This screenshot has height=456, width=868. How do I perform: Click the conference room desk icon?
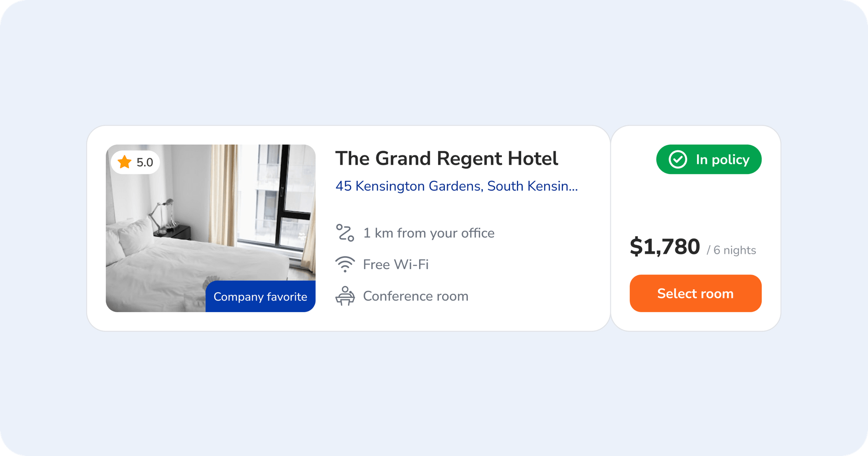coord(345,296)
